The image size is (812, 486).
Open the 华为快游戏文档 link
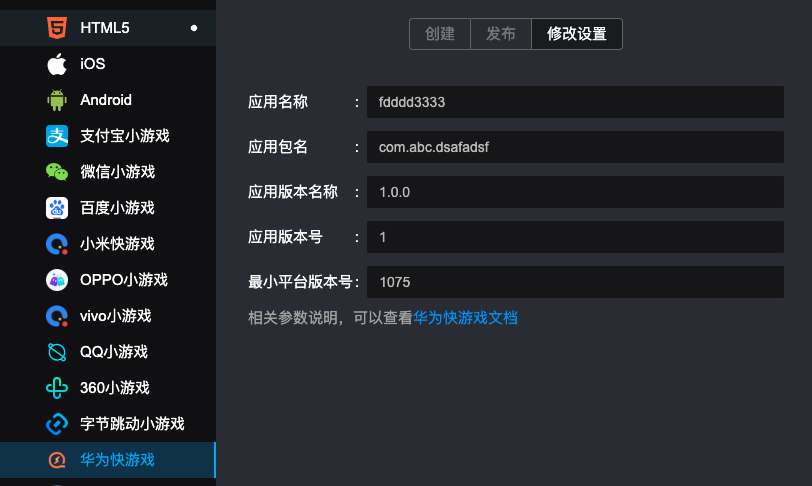(x=465, y=318)
